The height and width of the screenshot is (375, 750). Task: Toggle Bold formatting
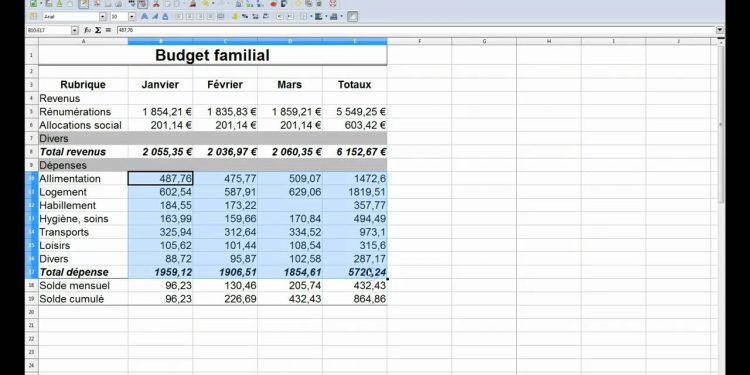click(x=144, y=16)
